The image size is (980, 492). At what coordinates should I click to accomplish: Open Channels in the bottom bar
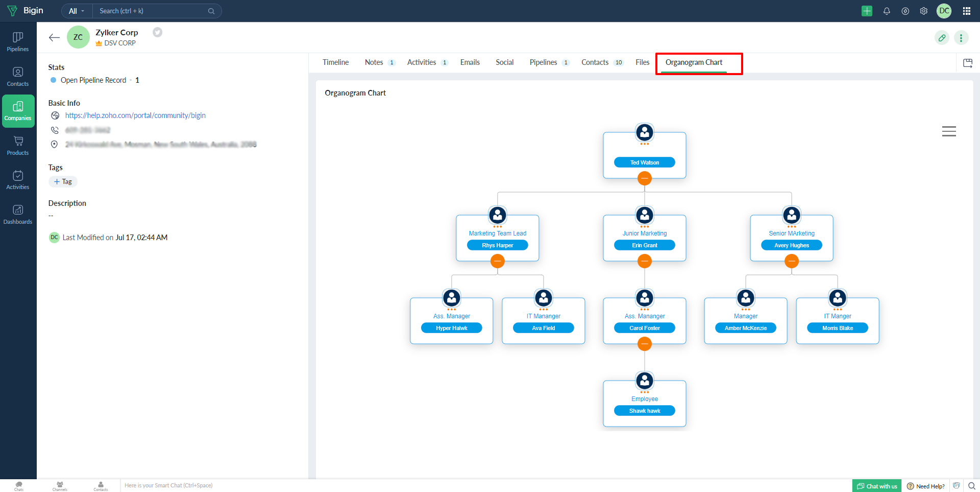click(60, 486)
